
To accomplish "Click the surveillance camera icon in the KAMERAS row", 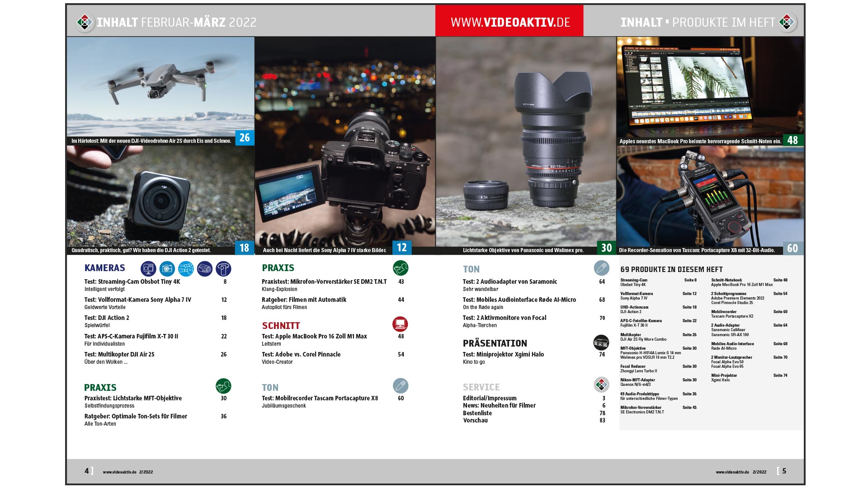I will (x=205, y=269).
